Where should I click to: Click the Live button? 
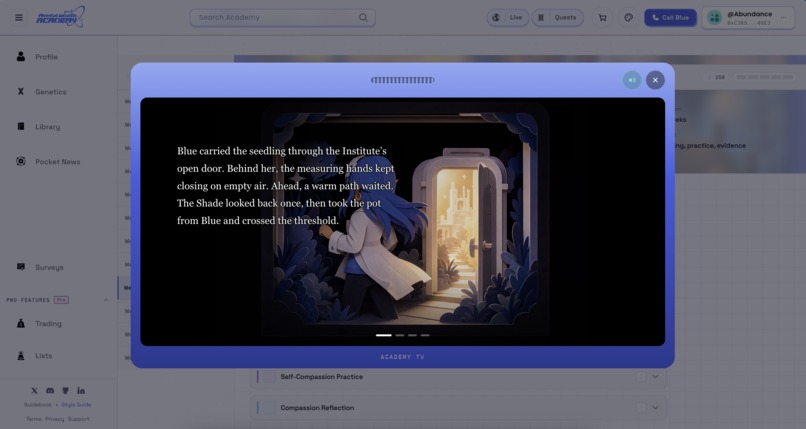508,17
